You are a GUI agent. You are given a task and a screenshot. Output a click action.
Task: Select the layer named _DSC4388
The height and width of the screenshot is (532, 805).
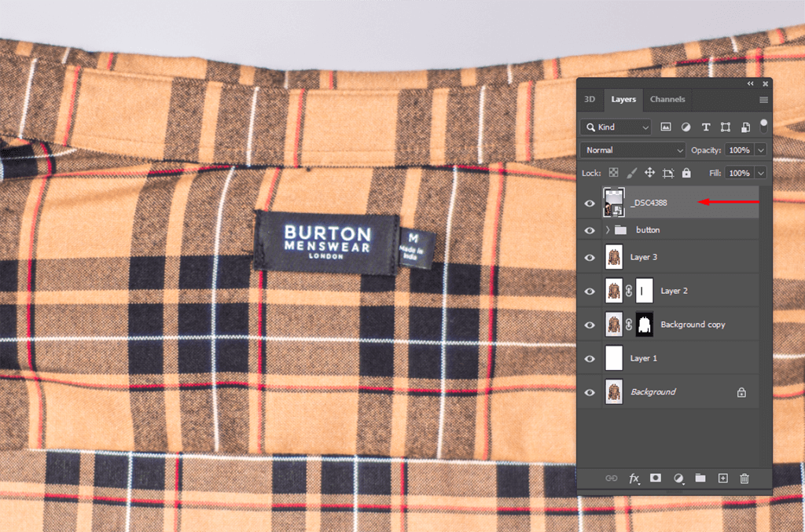(x=649, y=203)
